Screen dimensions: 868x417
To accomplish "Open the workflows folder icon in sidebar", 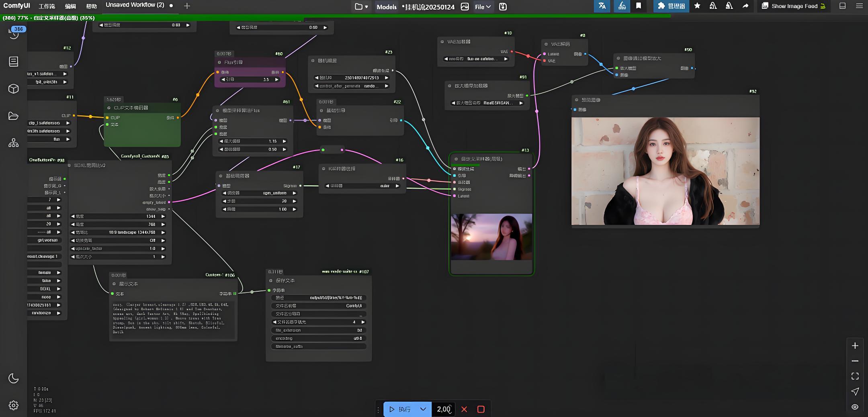I will [14, 116].
